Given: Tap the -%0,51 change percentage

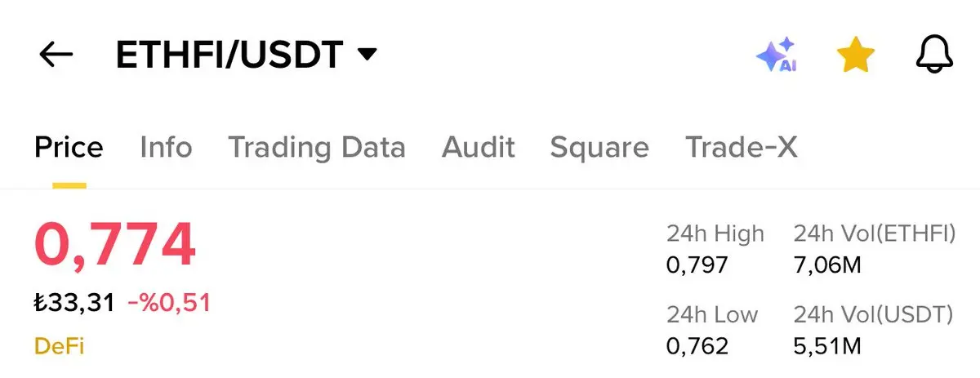Looking at the screenshot, I should pyautogui.click(x=169, y=304).
